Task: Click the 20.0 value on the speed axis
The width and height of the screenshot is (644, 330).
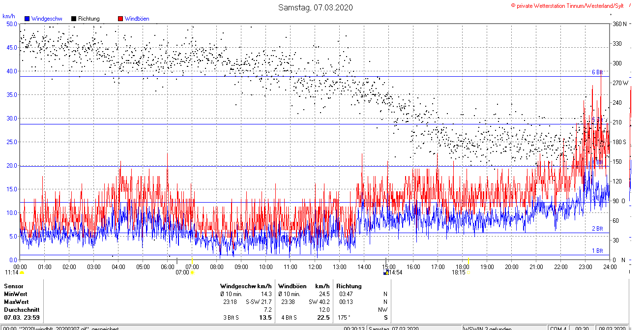Action: coord(11,165)
